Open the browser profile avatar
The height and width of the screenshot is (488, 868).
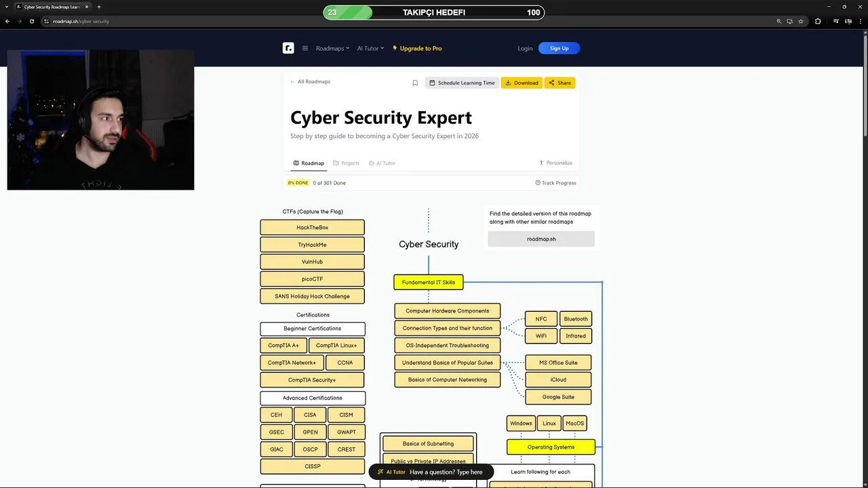[x=848, y=21]
